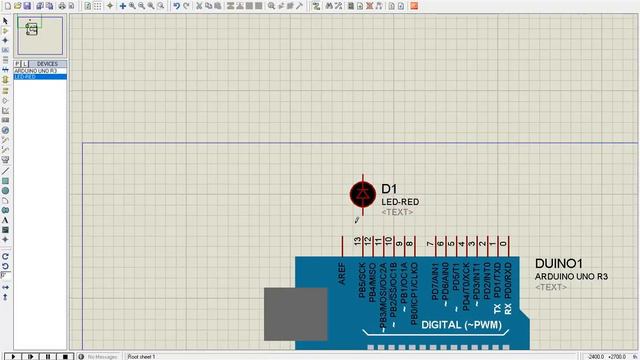Stop the simulation
This screenshot has height=360, width=640.
click(x=65, y=356)
